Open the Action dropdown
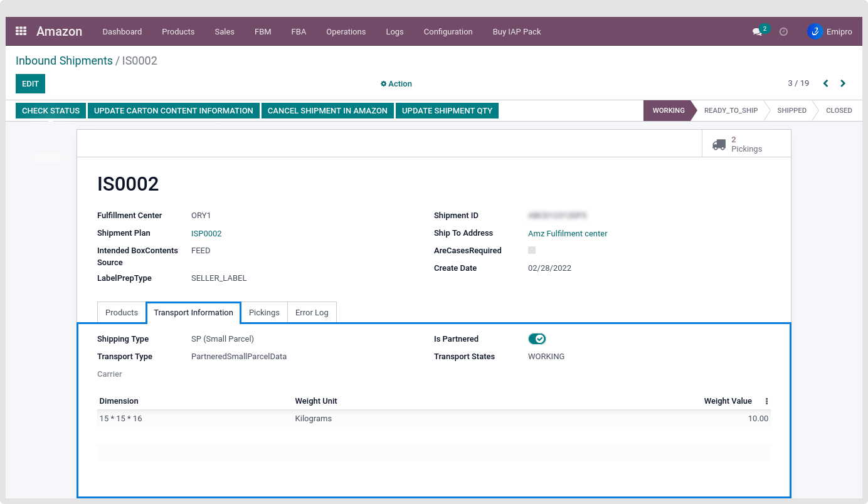Viewport: 868px width, 504px height. pyautogui.click(x=396, y=83)
